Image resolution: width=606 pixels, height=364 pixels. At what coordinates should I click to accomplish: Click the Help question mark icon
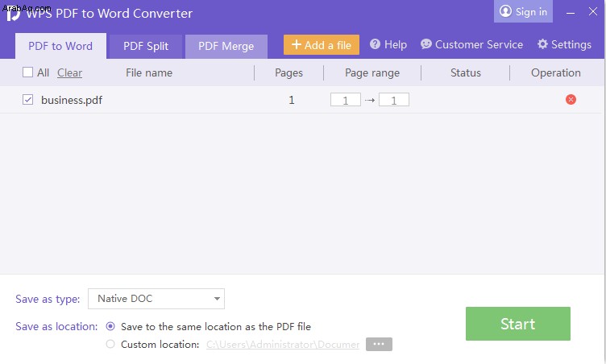(375, 44)
